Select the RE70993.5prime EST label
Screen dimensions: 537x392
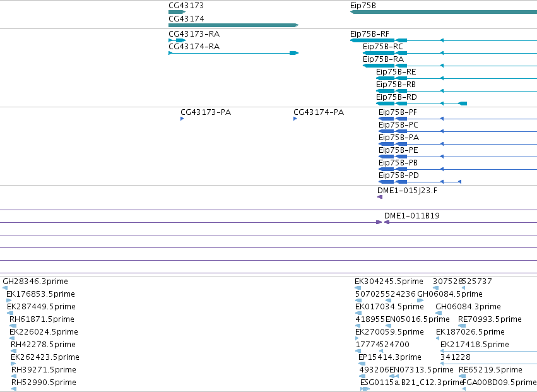(x=490, y=319)
